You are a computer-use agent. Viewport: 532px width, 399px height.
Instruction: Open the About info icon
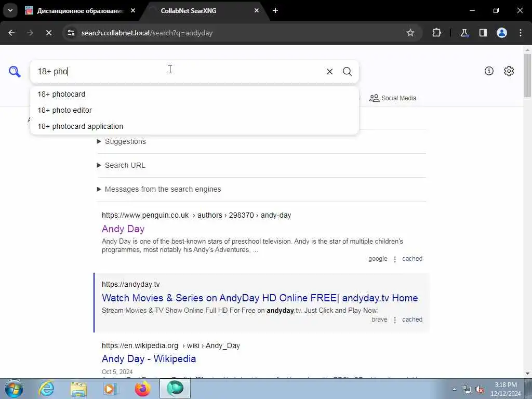pos(489,71)
